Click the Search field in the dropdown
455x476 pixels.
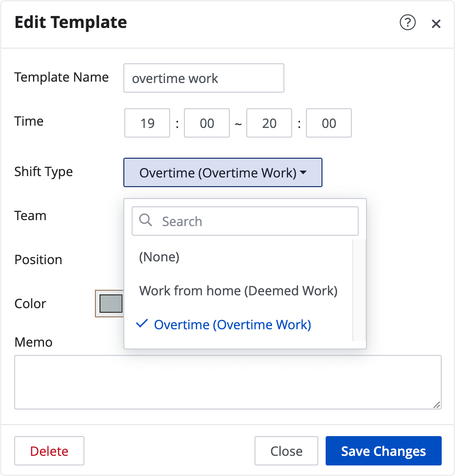[x=245, y=221]
